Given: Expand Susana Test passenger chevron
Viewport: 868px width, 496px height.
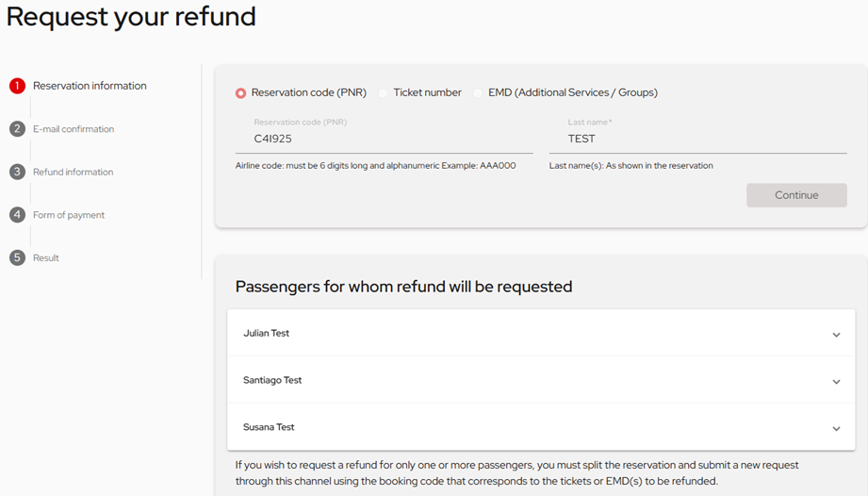Looking at the screenshot, I should 836,429.
